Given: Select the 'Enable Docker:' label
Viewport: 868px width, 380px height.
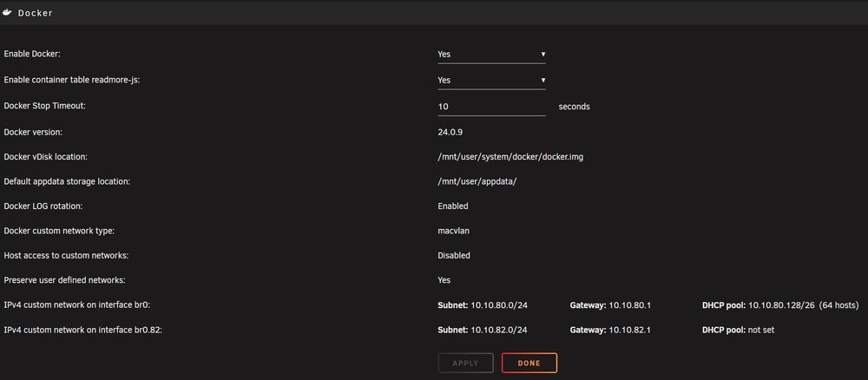Looking at the screenshot, I should click(32, 54).
